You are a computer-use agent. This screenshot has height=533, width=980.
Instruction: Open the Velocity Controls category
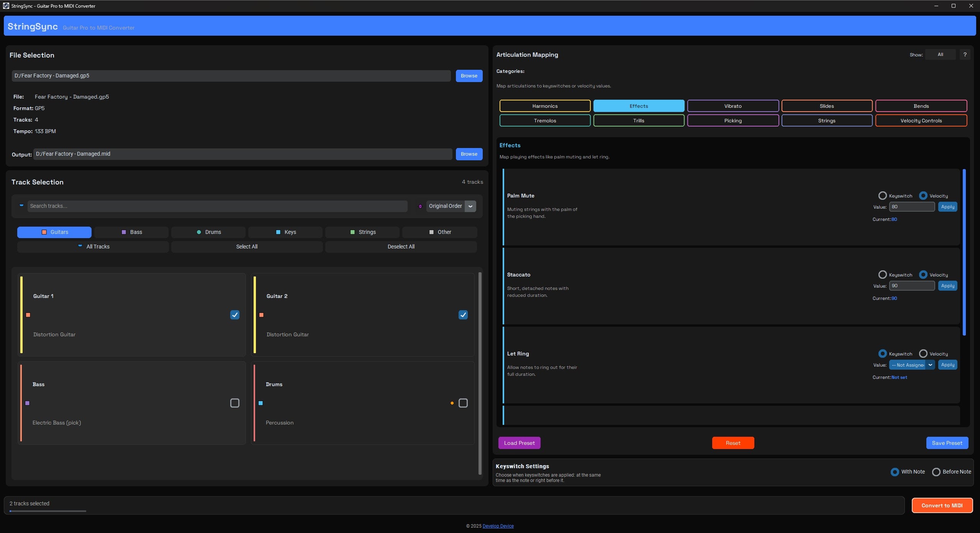click(x=921, y=120)
